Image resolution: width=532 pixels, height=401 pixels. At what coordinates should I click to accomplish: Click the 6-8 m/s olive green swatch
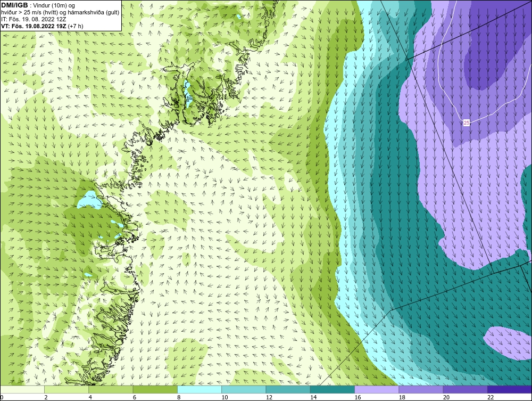pos(155,389)
